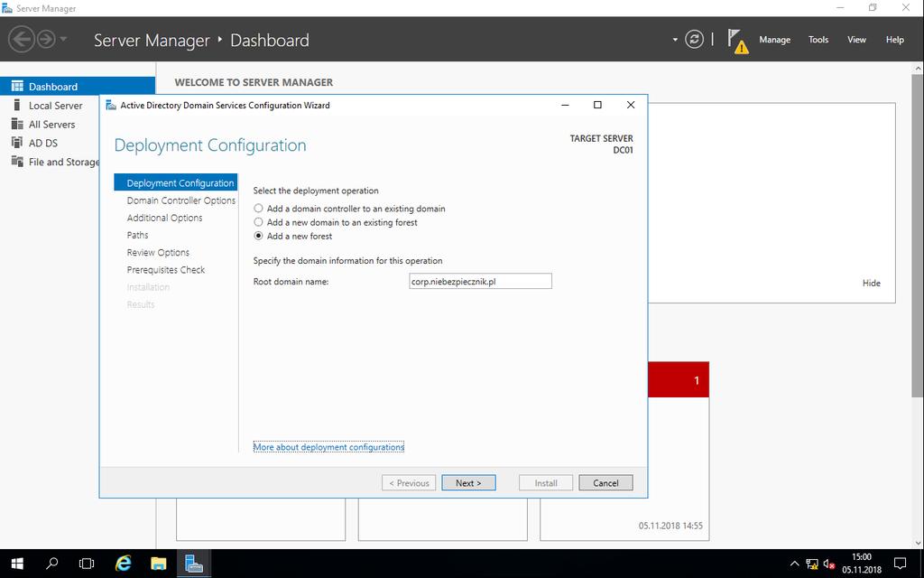Image resolution: width=924 pixels, height=578 pixels.
Task: Minimize the AD DS Configuration Wizard window
Action: [x=565, y=105]
